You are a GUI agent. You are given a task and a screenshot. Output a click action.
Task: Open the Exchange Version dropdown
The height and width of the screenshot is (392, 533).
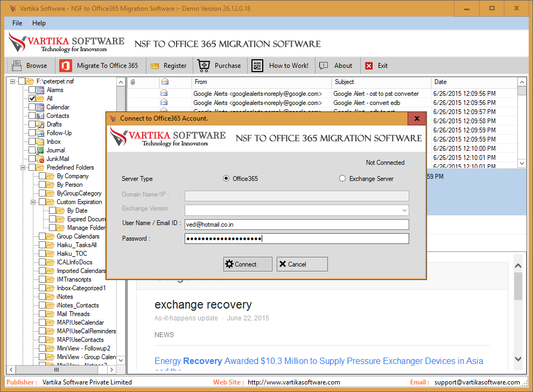[404, 210]
